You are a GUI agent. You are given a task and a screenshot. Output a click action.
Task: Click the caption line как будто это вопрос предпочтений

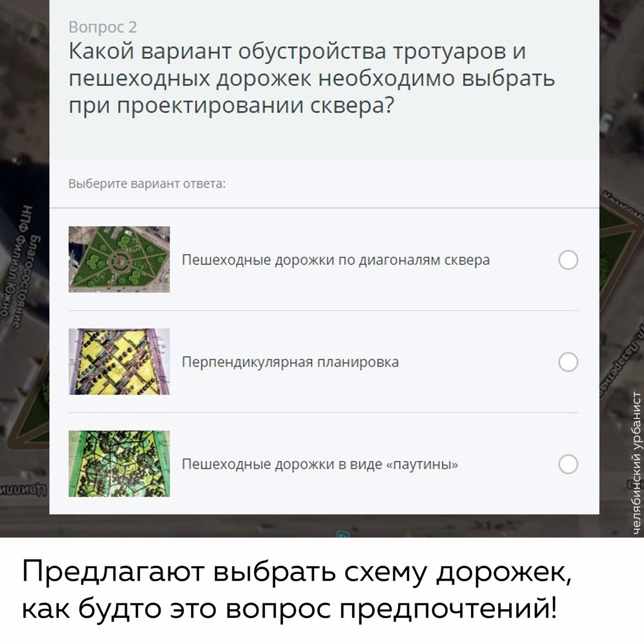(x=290, y=610)
